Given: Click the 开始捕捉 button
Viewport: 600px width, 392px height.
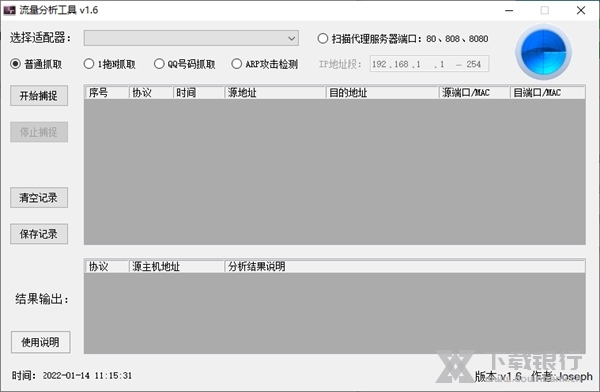Looking at the screenshot, I should (39, 95).
